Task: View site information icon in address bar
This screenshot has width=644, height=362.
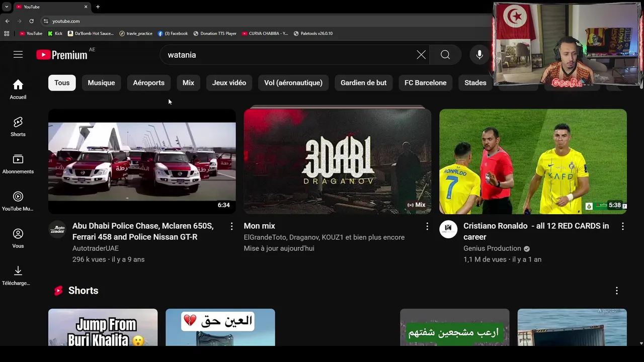Action: tap(46, 21)
